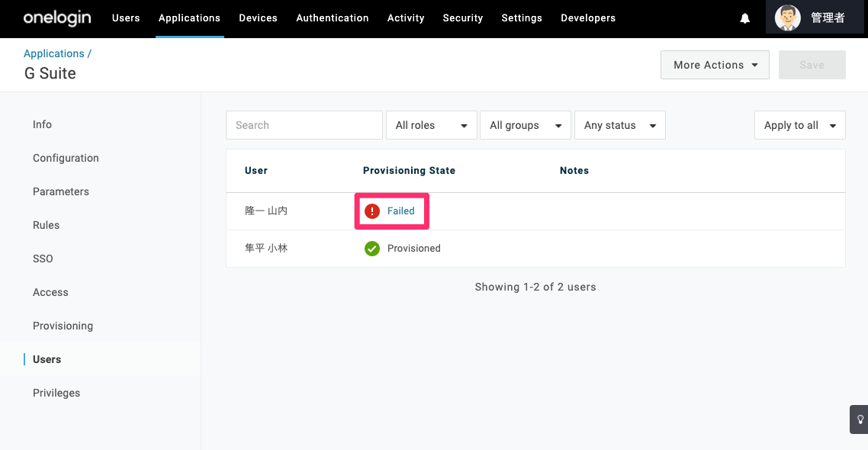Select user 隼平 小林

pos(266,249)
